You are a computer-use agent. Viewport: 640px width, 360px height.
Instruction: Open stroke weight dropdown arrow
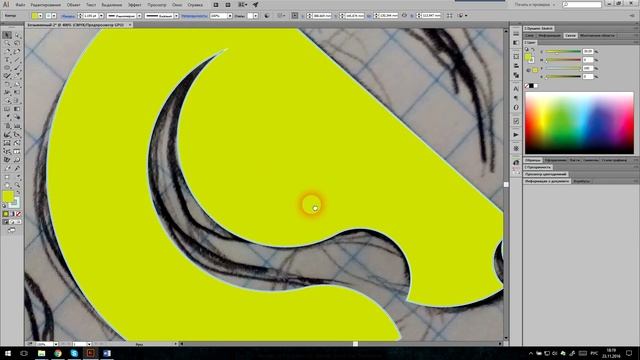point(101,16)
